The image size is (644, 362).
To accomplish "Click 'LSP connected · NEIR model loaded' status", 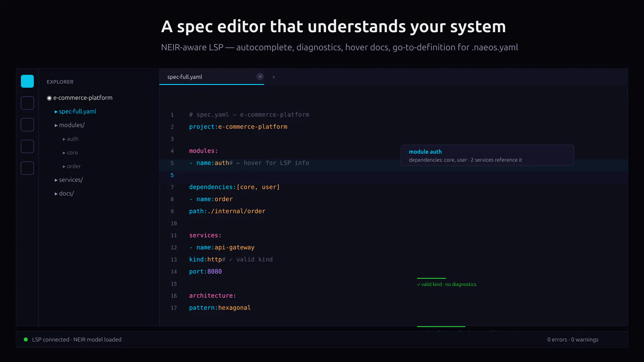I will click(x=77, y=339).
